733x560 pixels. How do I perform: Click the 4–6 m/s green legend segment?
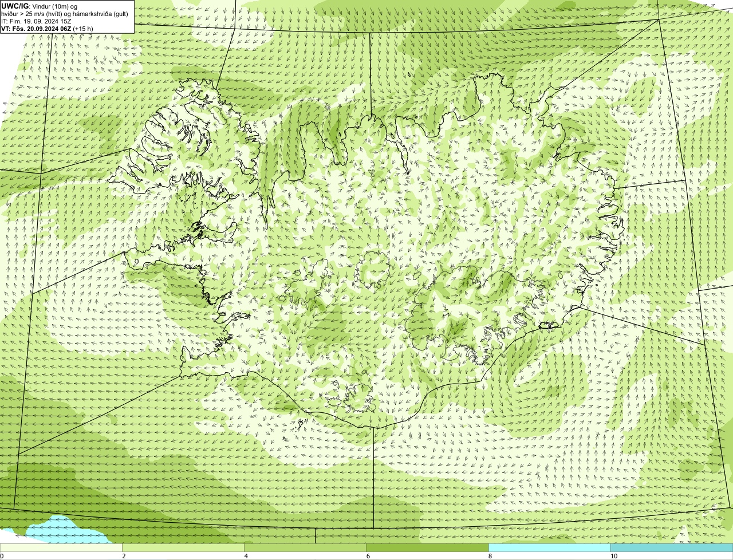point(305,547)
